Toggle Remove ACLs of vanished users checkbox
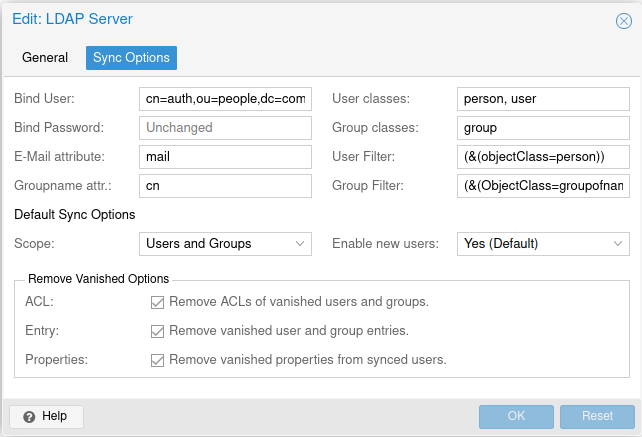Image resolution: width=642 pixels, height=437 pixels. [157, 302]
